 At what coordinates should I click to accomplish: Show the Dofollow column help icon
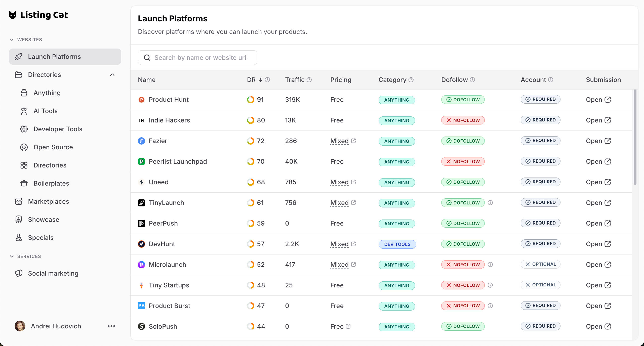(x=472, y=80)
